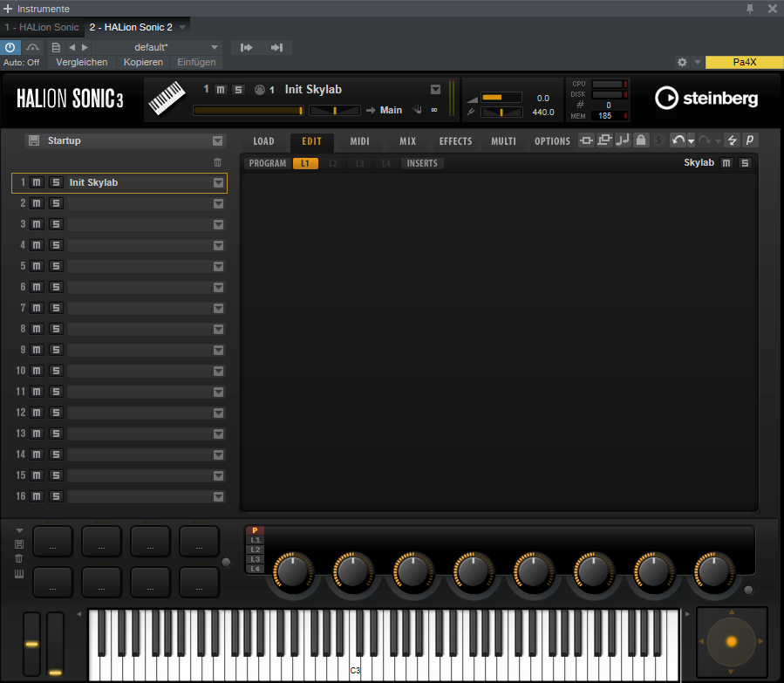This screenshot has height=683, width=784.
Task: Open the pad section options triangle
Action: click(19, 530)
